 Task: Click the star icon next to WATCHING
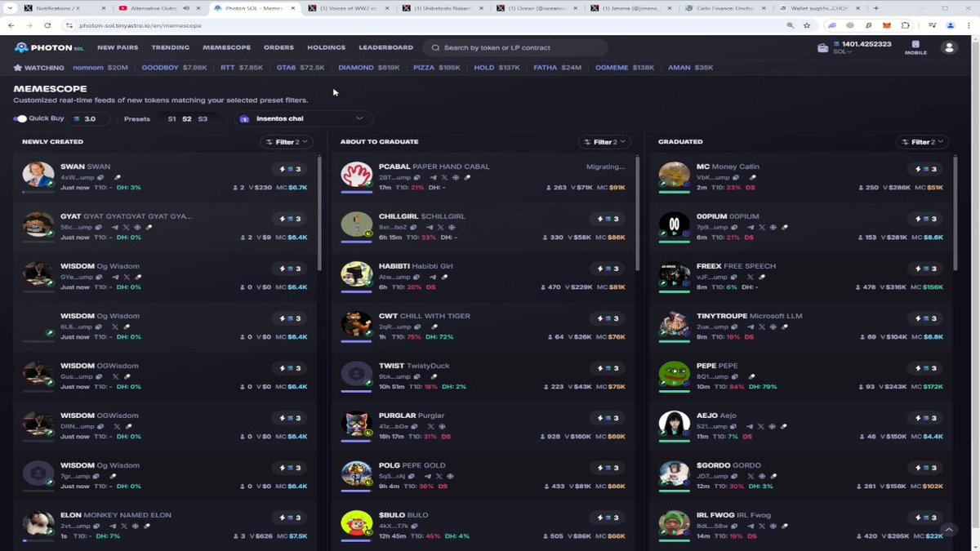(18, 68)
